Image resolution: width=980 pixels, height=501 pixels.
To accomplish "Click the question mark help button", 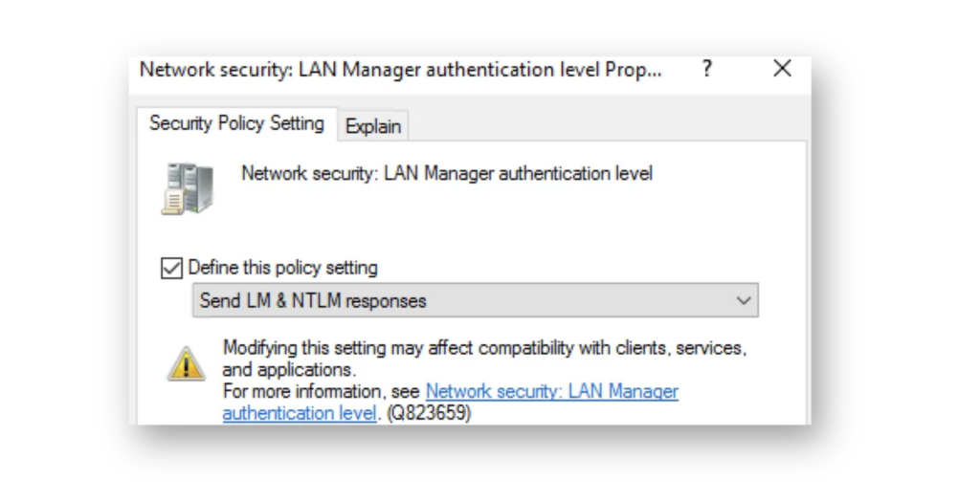I will coord(707,69).
